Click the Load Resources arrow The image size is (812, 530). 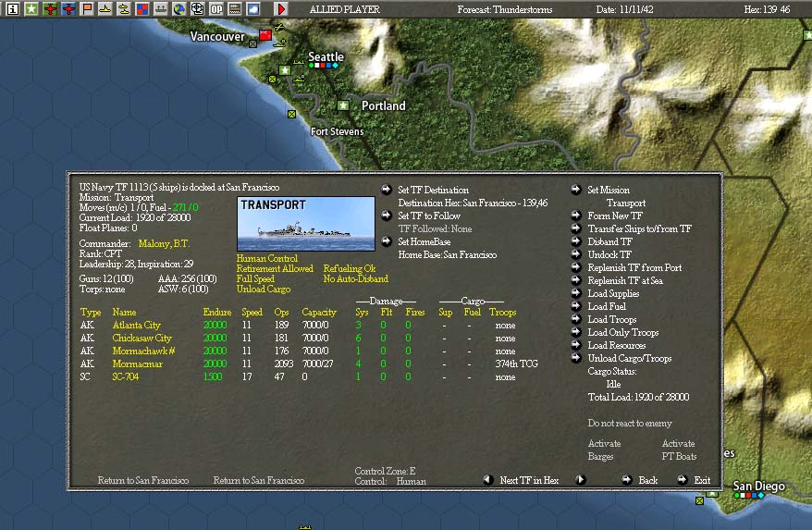[576, 345]
